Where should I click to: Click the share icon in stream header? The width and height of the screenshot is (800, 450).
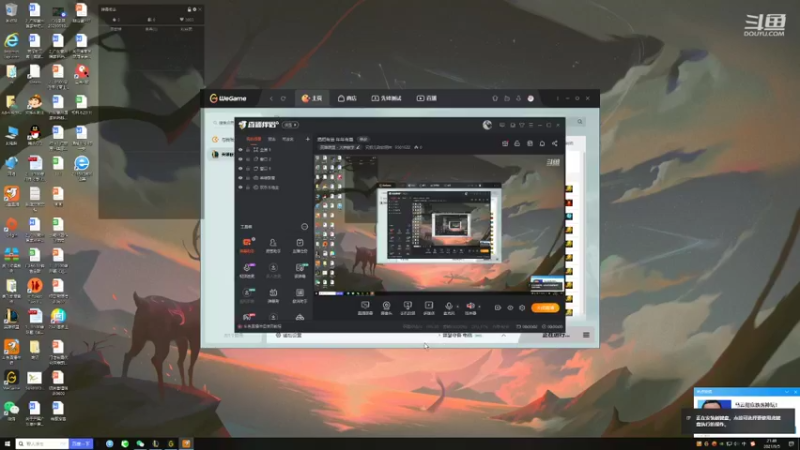(x=555, y=144)
